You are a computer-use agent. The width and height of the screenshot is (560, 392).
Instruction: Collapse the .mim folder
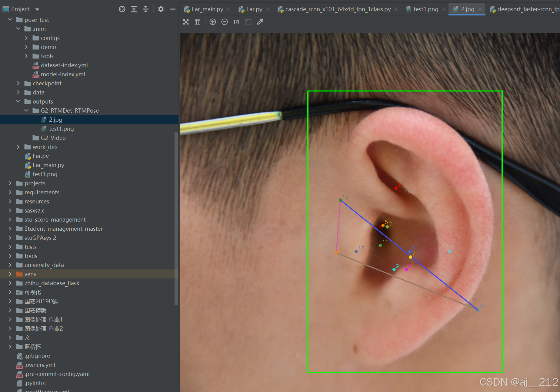pos(18,29)
